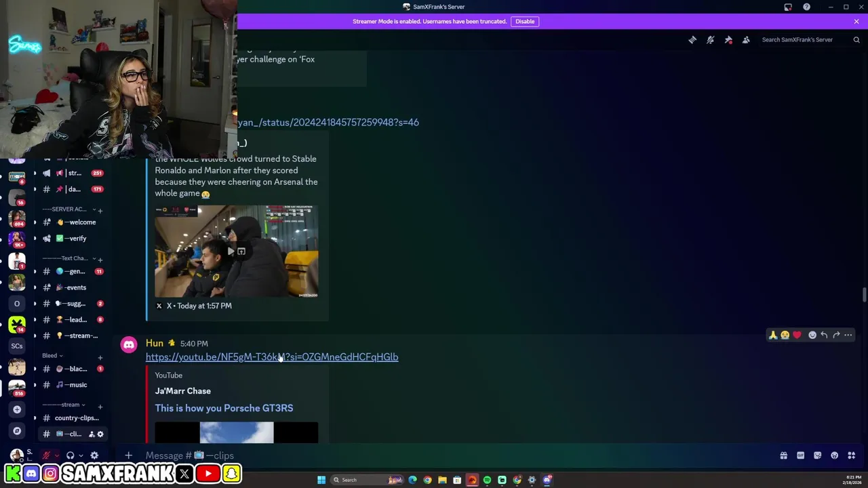
Task: Create channel in Text Cha... category plus
Action: pyautogui.click(x=100, y=259)
